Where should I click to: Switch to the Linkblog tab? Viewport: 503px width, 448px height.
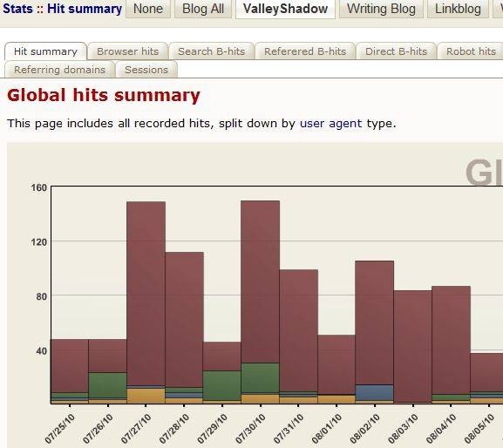458,9
